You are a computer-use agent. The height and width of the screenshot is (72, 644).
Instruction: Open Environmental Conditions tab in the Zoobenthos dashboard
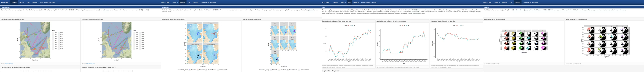pos(208,2)
